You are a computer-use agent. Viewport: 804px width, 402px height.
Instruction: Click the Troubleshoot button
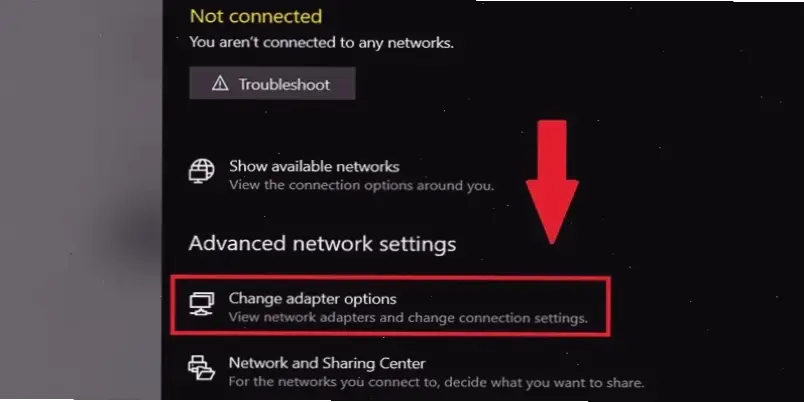272,83
